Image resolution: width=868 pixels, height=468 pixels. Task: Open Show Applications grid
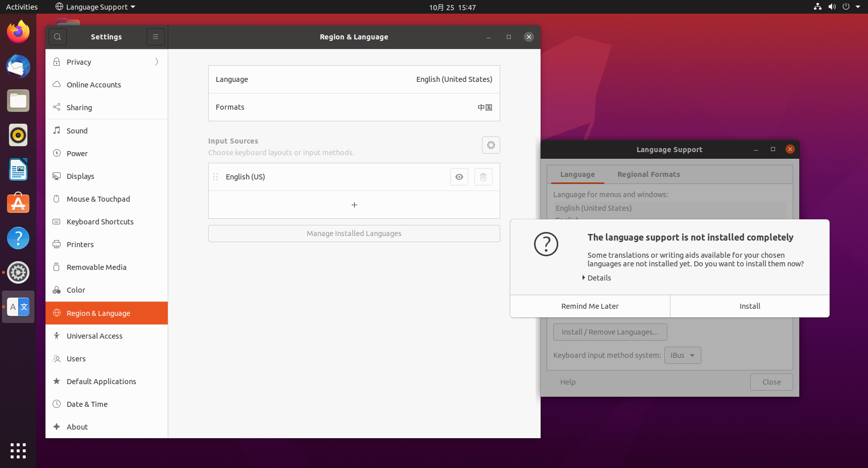click(18, 450)
